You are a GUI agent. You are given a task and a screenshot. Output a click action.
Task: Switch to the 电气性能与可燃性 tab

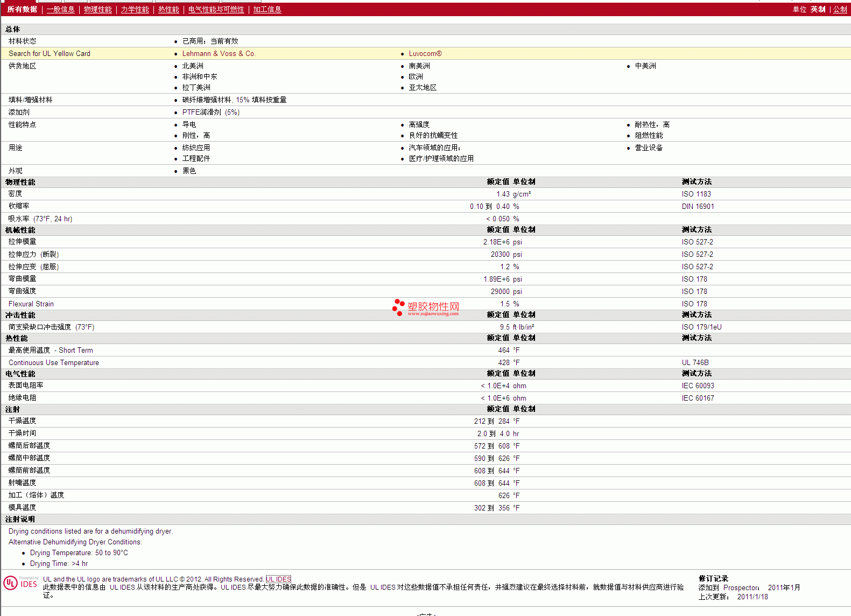[216, 9]
